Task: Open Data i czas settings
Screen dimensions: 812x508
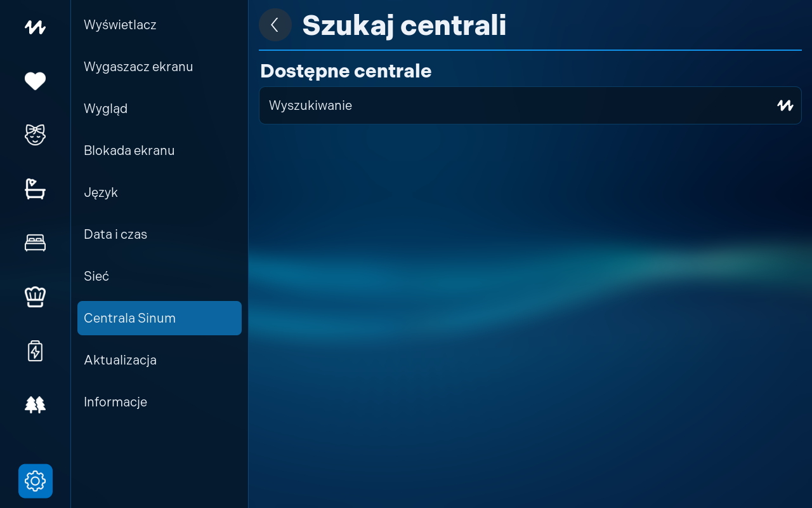Action: pyautogui.click(x=159, y=234)
